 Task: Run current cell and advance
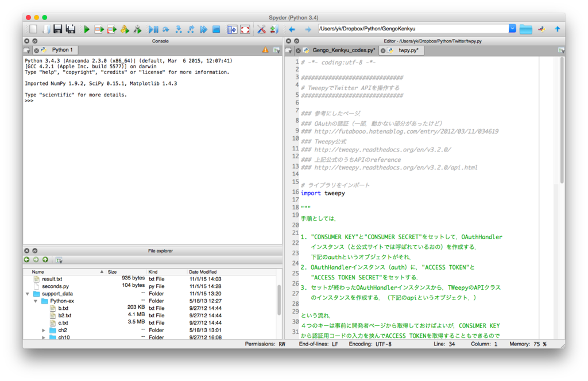coord(112,29)
